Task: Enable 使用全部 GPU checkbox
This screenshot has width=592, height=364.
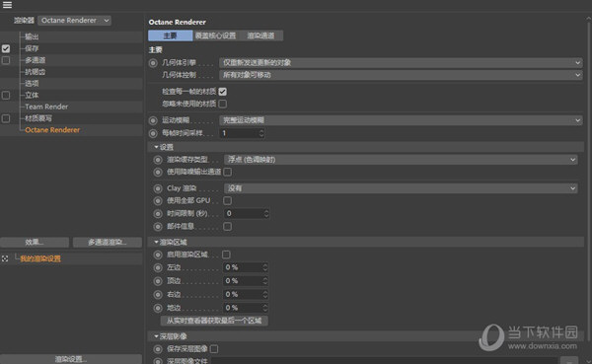Action: tap(227, 200)
